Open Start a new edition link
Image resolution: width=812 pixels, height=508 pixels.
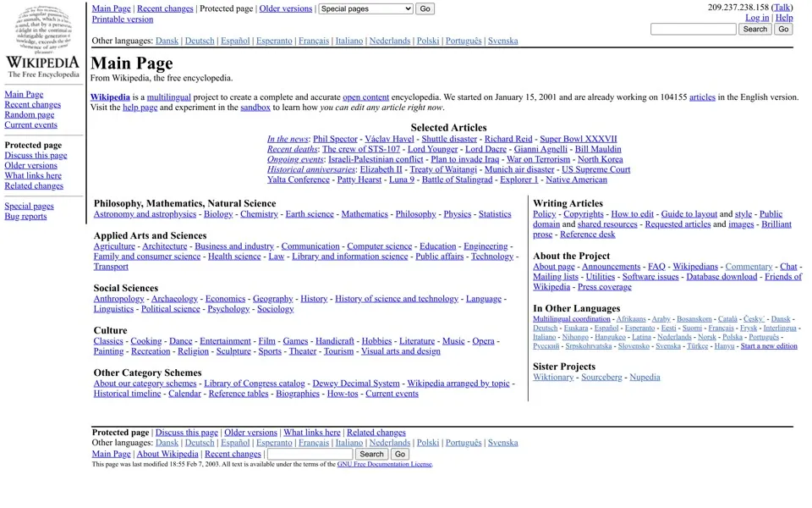[769, 346]
